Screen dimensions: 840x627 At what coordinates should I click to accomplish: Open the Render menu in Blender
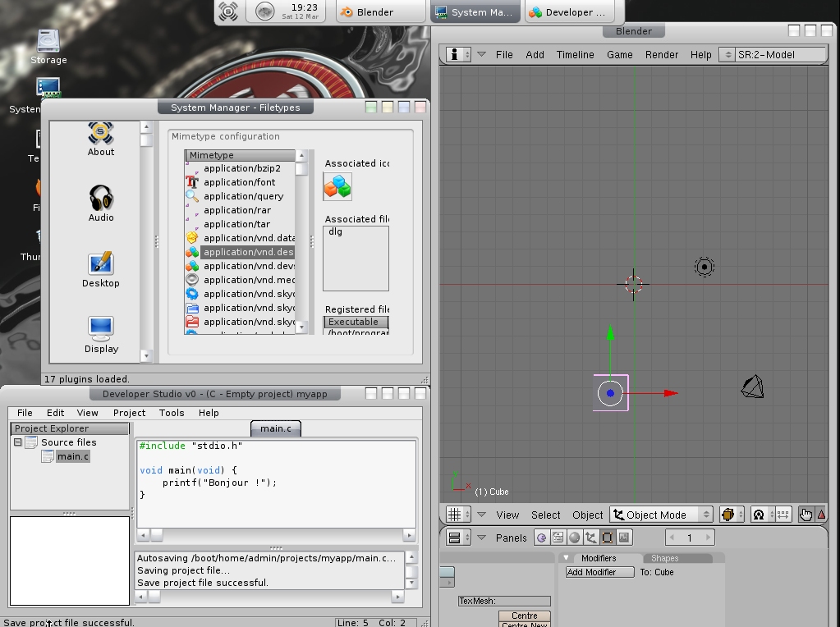click(661, 55)
